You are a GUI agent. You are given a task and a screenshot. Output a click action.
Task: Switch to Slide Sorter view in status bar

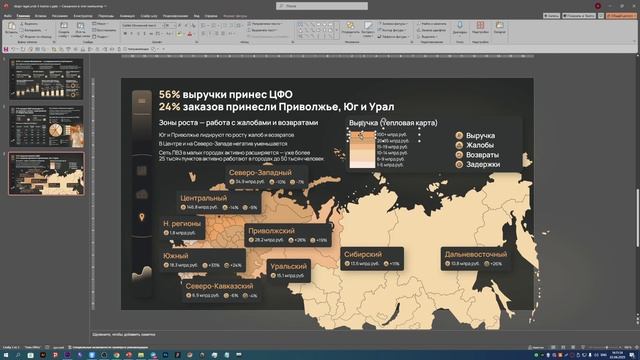tap(563, 347)
